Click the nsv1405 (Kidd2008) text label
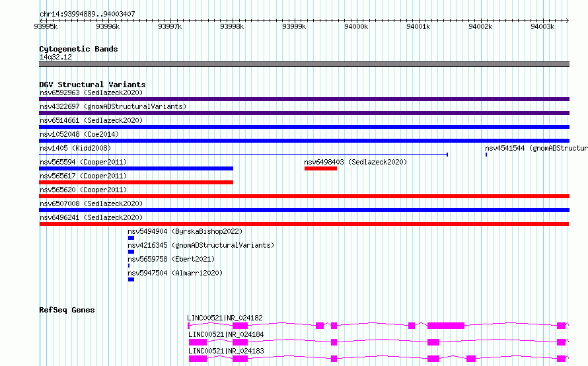The width and height of the screenshot is (588, 366). (x=75, y=148)
